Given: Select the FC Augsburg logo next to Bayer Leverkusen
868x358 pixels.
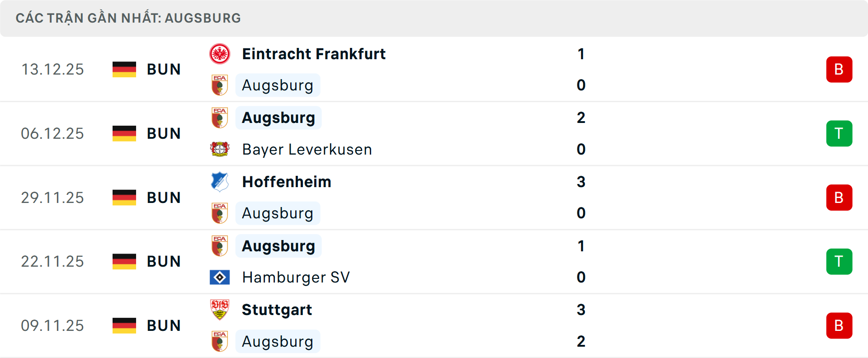Looking at the screenshot, I should [x=220, y=118].
